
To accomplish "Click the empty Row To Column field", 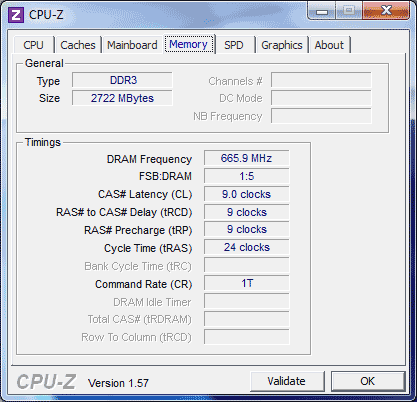I will click(x=247, y=337).
